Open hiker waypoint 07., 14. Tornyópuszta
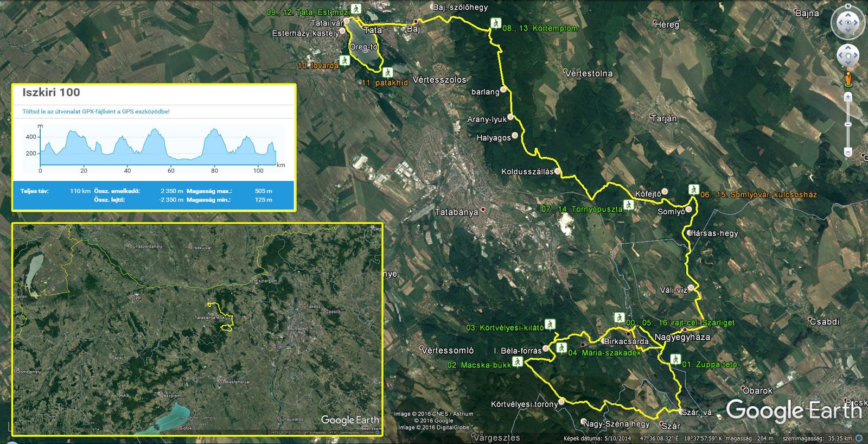The width and height of the screenshot is (868, 444). (x=628, y=205)
